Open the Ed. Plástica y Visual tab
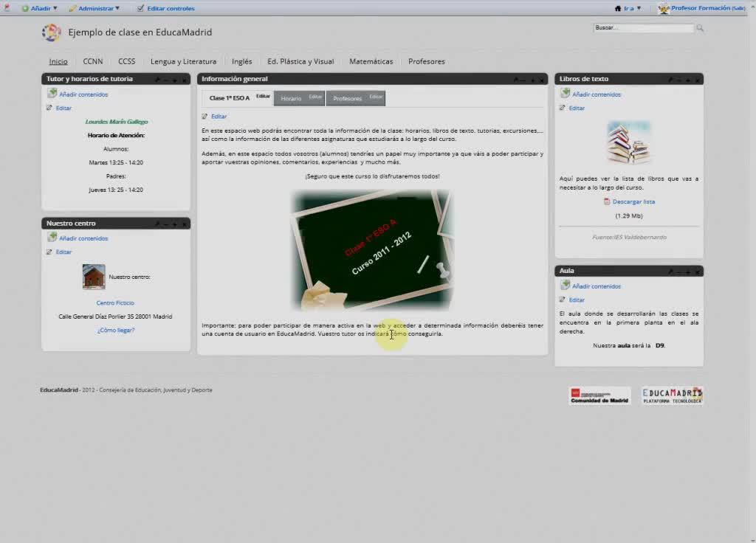Screen dimensions: 756x543 (300, 61)
